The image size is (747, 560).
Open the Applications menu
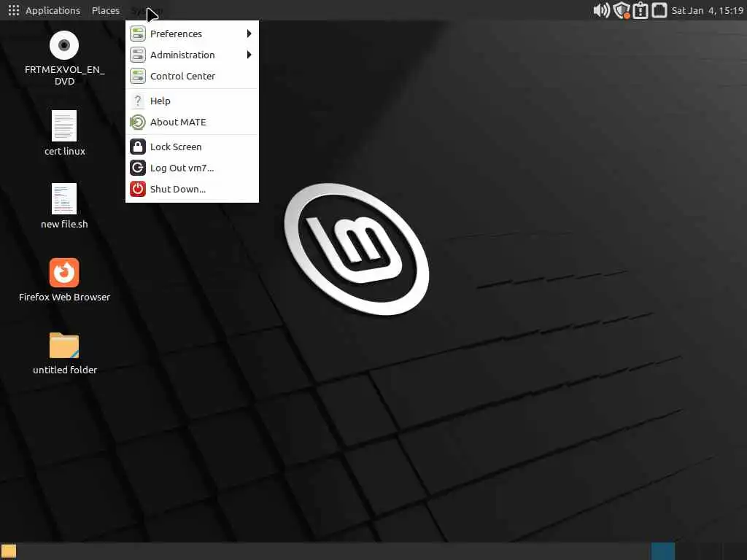44,10
